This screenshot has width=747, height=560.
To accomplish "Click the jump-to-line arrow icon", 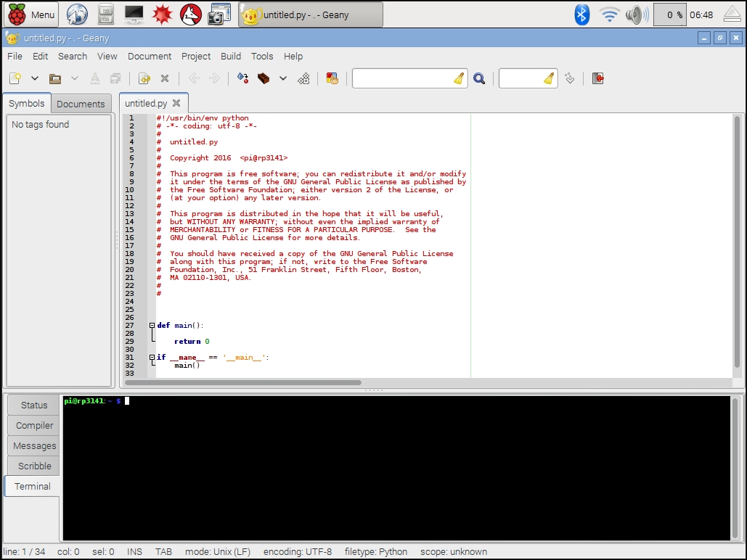I will (x=570, y=78).
